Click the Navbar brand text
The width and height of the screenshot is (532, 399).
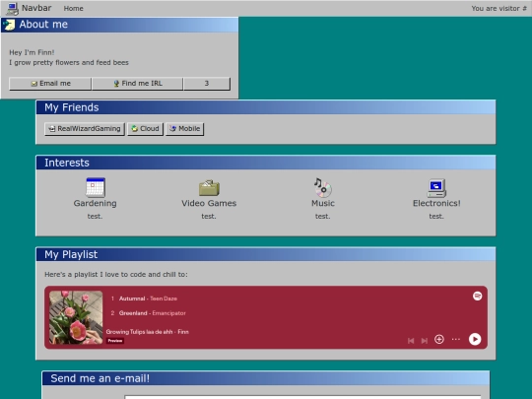click(x=36, y=8)
